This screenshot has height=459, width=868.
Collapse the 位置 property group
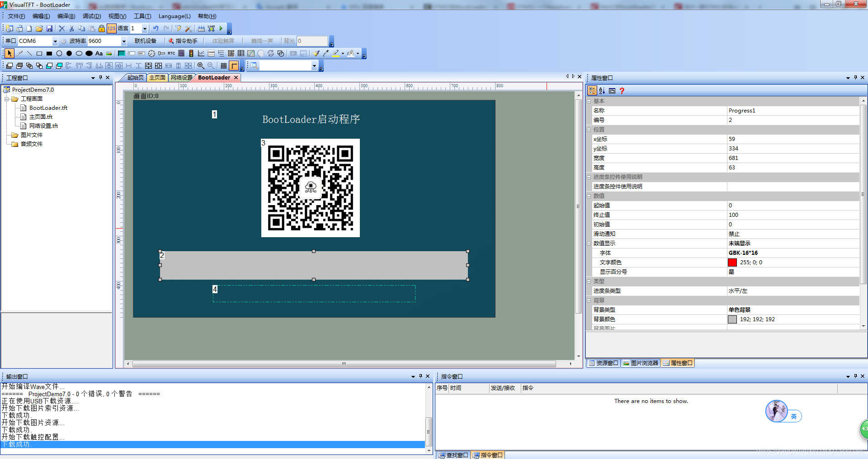click(589, 130)
